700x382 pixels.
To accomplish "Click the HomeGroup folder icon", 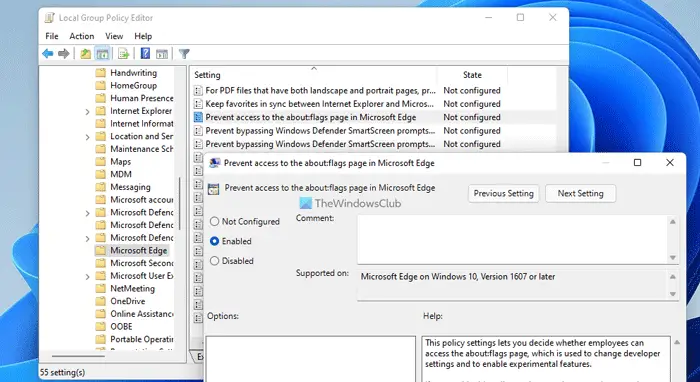I will click(101, 86).
